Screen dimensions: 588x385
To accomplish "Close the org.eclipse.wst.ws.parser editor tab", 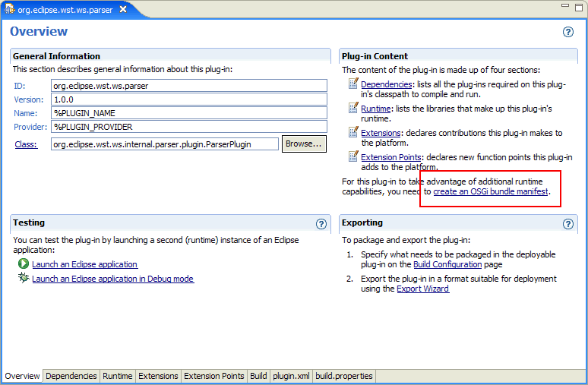I will click(123, 9).
